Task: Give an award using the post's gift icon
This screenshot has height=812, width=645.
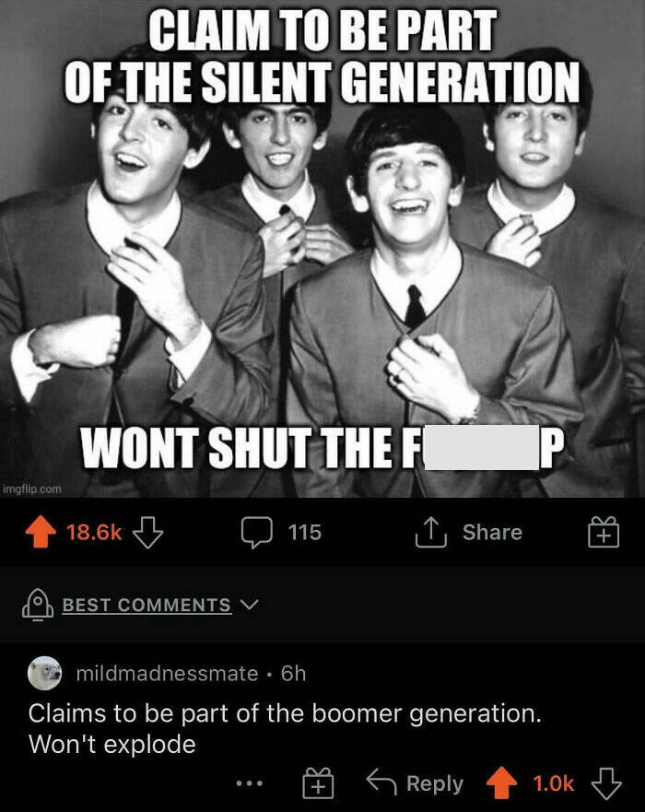Action: tap(604, 532)
